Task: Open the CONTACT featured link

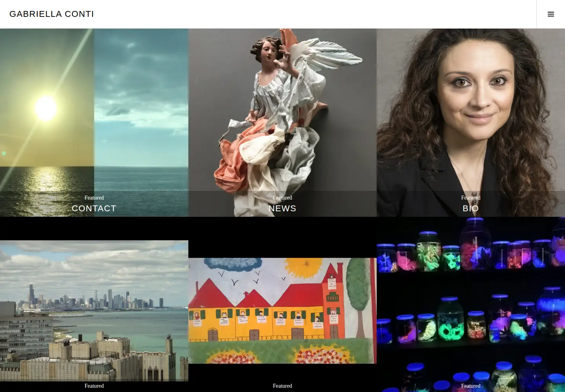Action: coord(94,209)
